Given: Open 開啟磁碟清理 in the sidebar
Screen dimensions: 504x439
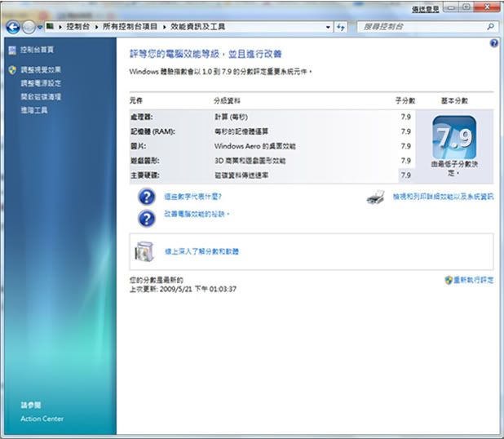Looking at the screenshot, I should (x=41, y=97).
